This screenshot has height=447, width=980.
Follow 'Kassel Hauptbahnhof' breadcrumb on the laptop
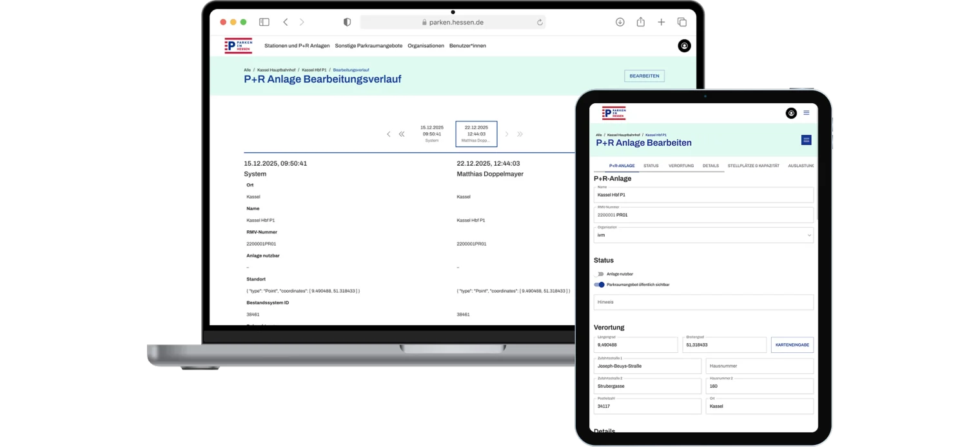(276, 70)
